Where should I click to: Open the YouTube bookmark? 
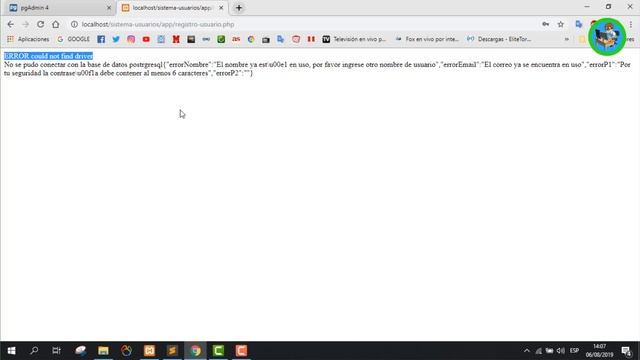coord(146,39)
